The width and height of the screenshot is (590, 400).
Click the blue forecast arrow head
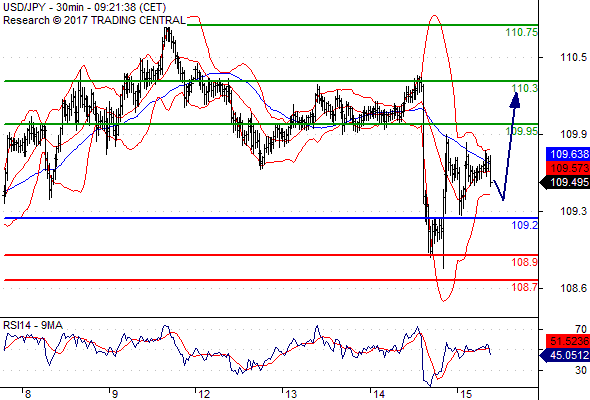click(x=515, y=100)
